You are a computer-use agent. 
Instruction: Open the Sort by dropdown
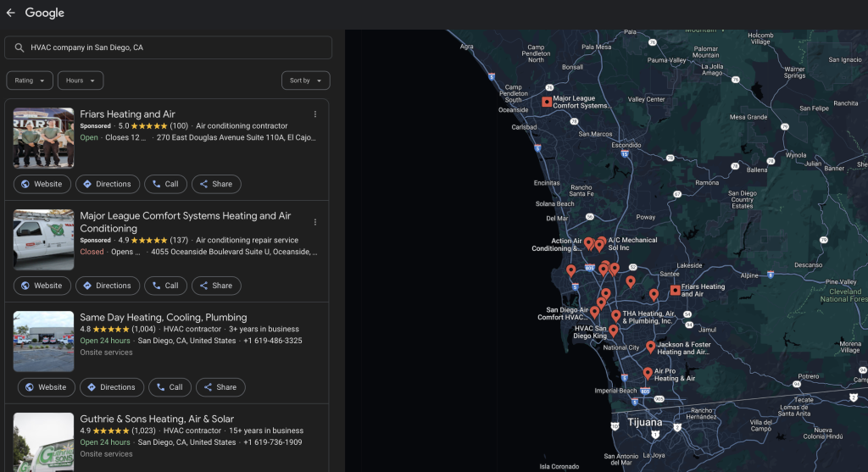click(305, 81)
